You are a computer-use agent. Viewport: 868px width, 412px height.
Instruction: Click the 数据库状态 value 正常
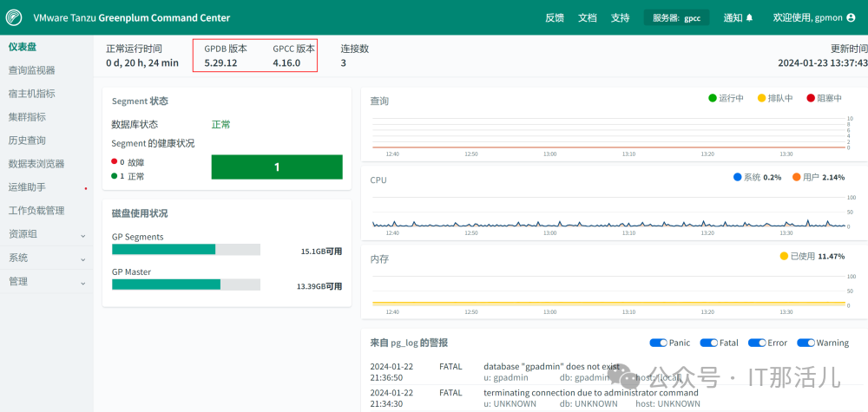(x=220, y=124)
